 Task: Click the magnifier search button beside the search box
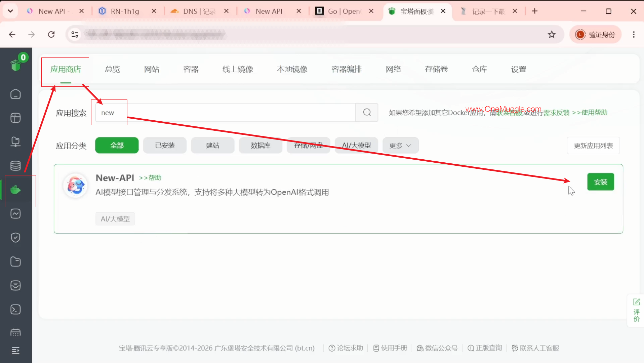pos(367,112)
